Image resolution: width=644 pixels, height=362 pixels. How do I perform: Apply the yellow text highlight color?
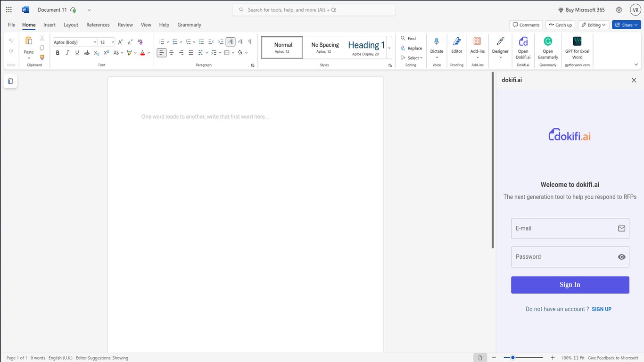pos(129,53)
